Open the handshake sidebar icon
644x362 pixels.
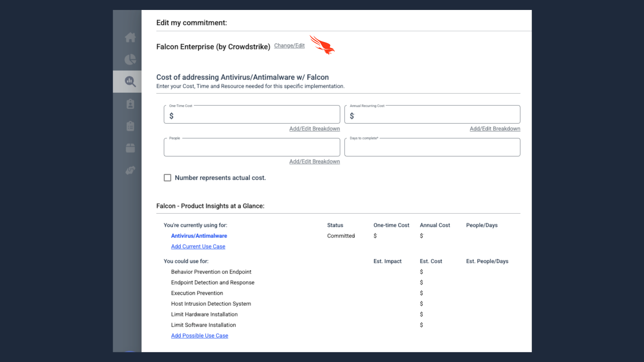pos(130,170)
